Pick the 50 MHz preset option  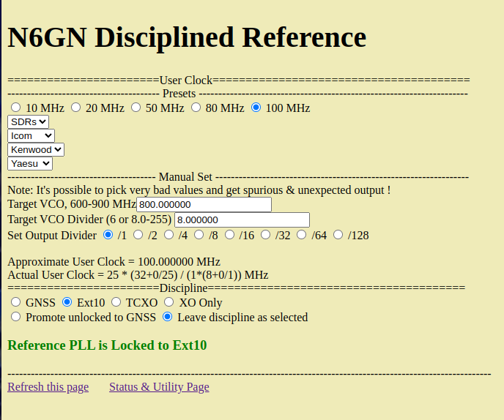tap(136, 108)
